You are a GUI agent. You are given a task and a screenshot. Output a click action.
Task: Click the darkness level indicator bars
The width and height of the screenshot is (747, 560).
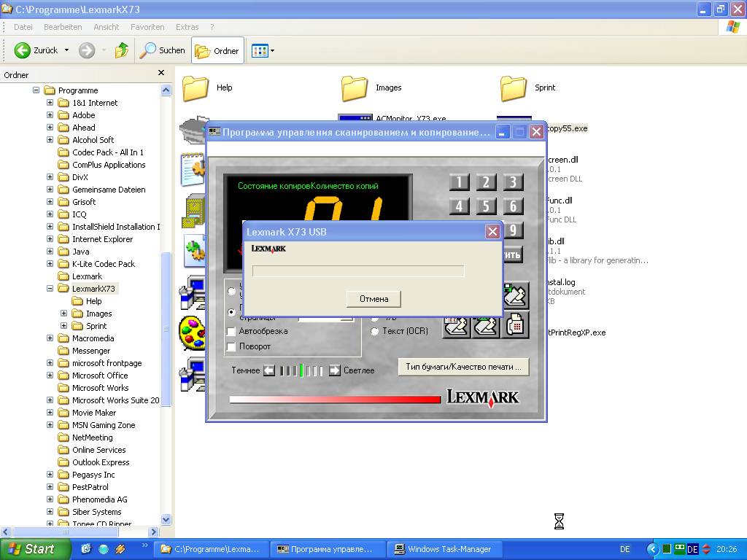click(x=301, y=370)
